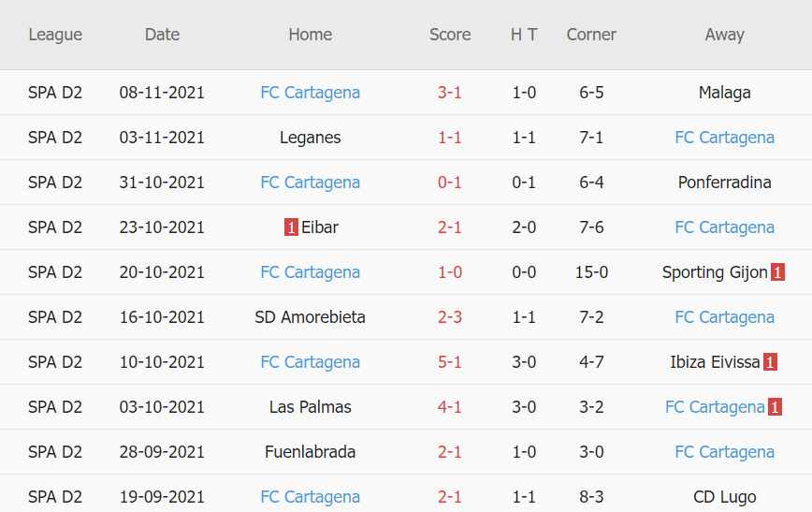The width and height of the screenshot is (812, 512).
Task: Open the 3-1 score against Malaga
Action: (450, 93)
